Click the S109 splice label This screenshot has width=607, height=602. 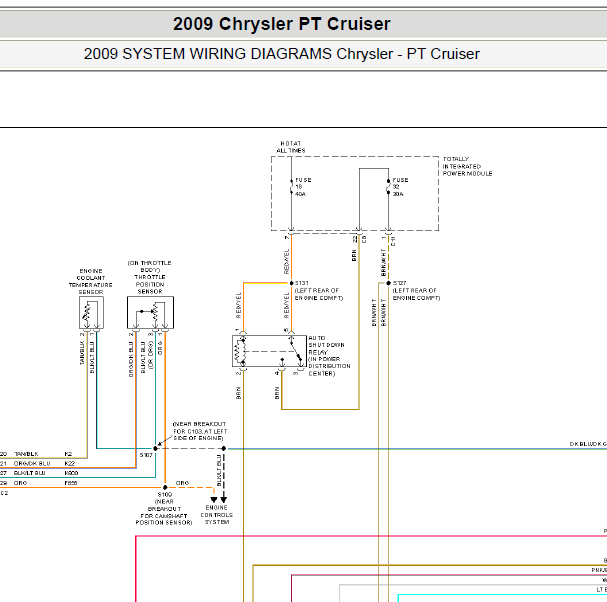165,494
